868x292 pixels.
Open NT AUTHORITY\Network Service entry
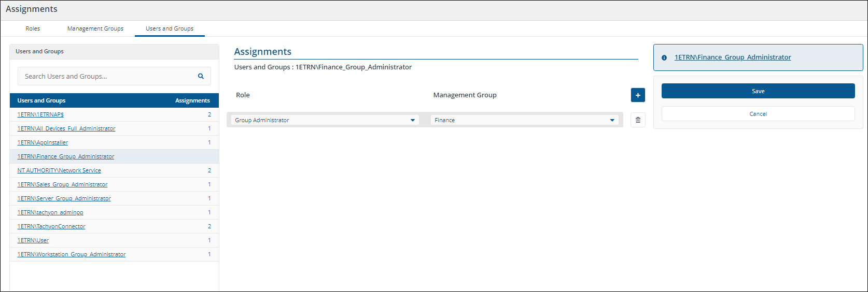tap(59, 170)
